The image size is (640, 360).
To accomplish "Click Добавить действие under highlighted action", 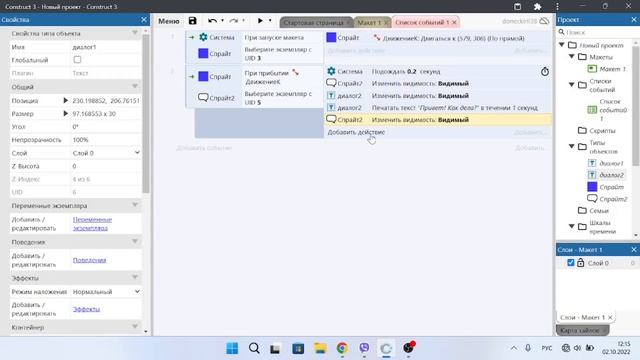I will [356, 132].
